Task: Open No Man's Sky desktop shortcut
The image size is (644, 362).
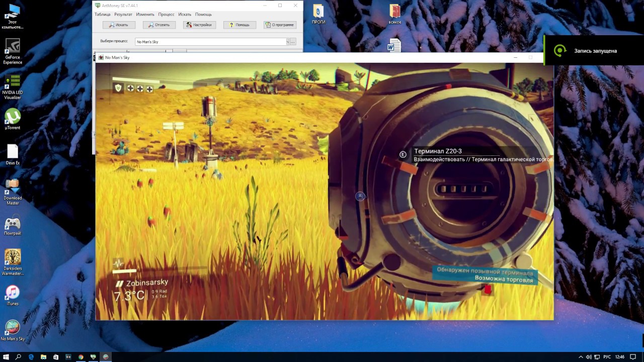Action: click(13, 331)
